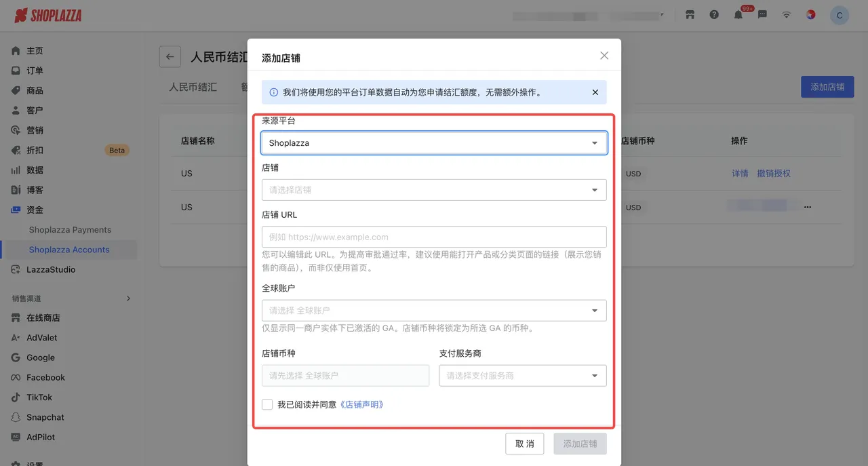Click the LazzaStudio icon in sidebar

coord(16,269)
